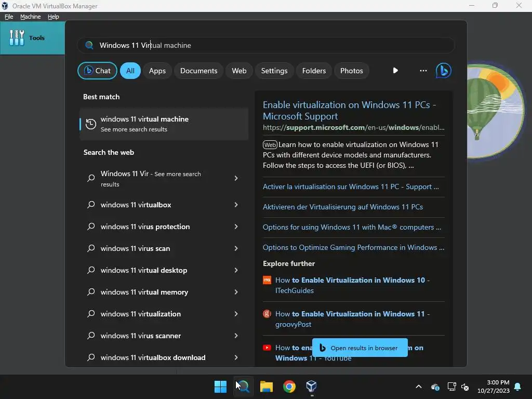Open File Explorer from the taskbar

point(267,387)
